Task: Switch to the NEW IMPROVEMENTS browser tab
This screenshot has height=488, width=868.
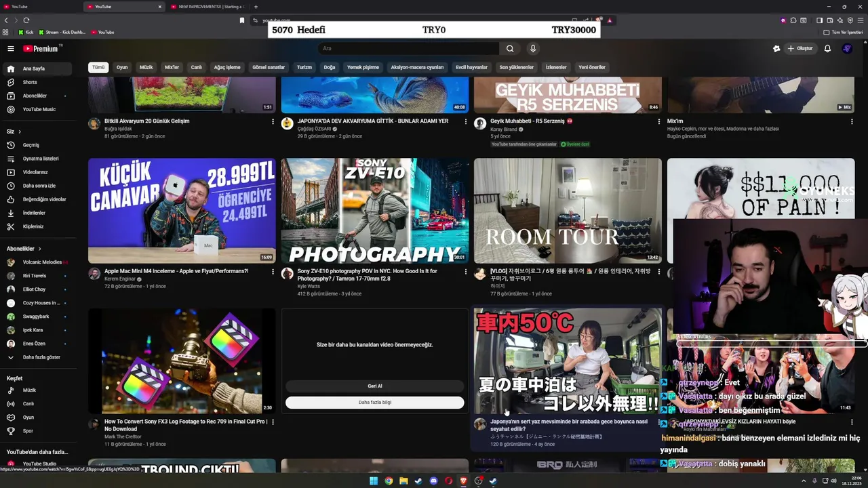Action: tap(208, 7)
